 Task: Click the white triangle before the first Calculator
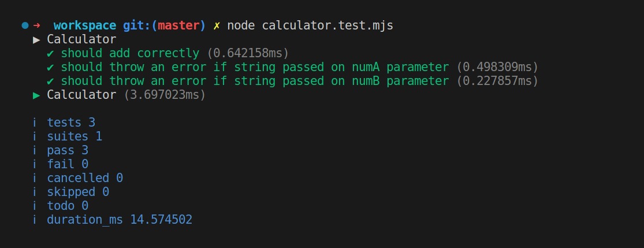[x=37, y=39]
